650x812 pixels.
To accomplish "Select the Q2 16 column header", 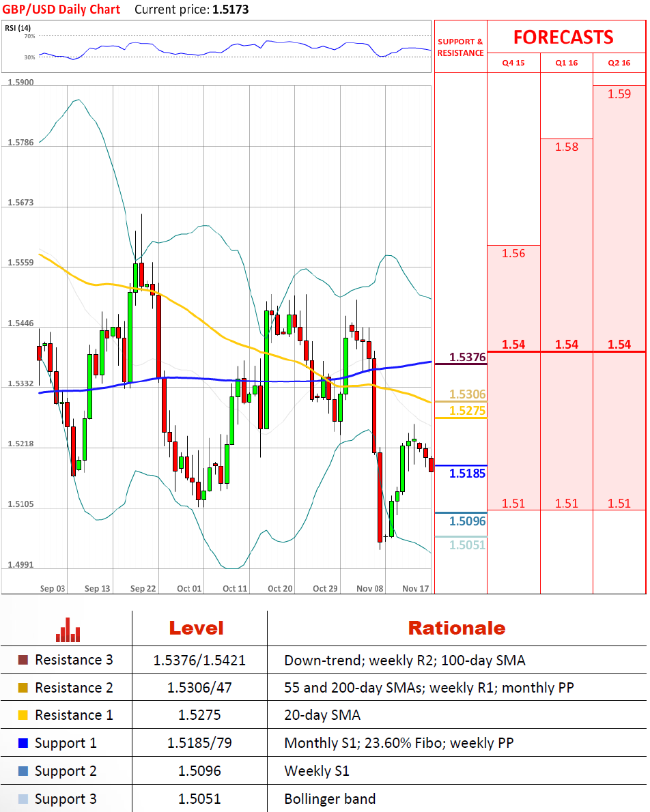I will point(619,63).
